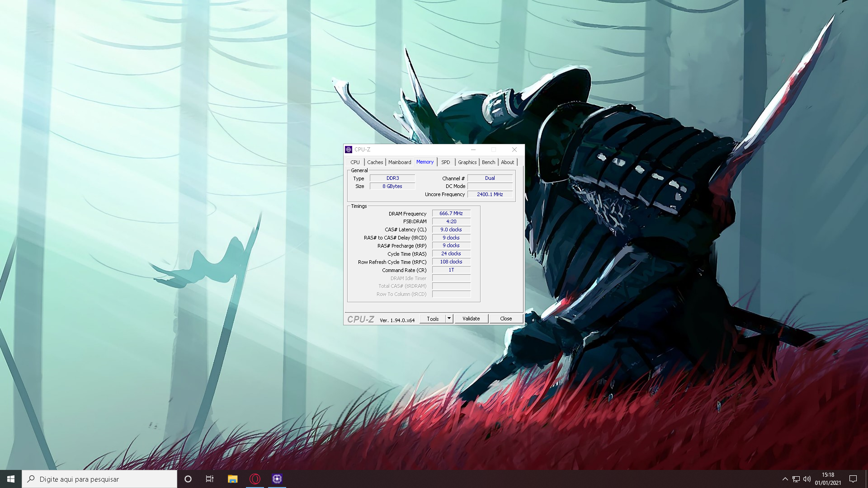Click the 9.0 clocks CAS latency value

coord(451,230)
